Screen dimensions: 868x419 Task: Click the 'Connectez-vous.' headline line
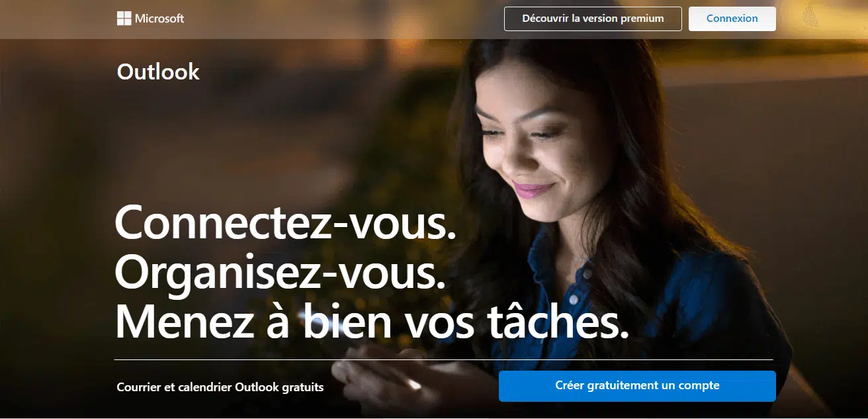pyautogui.click(x=286, y=223)
